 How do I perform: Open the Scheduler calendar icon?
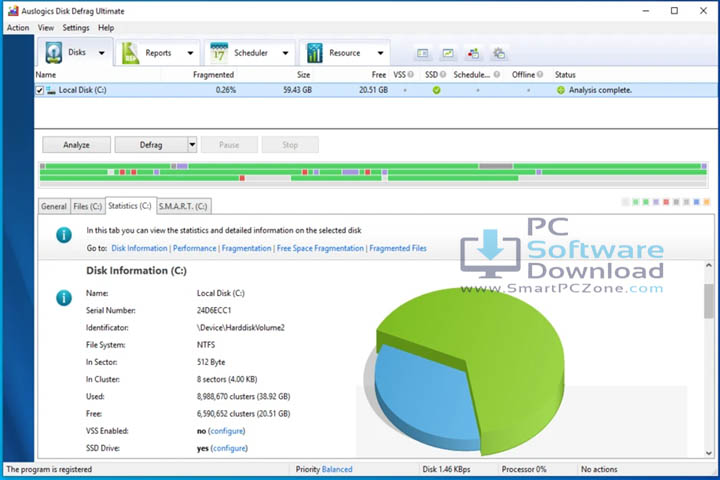[219, 53]
